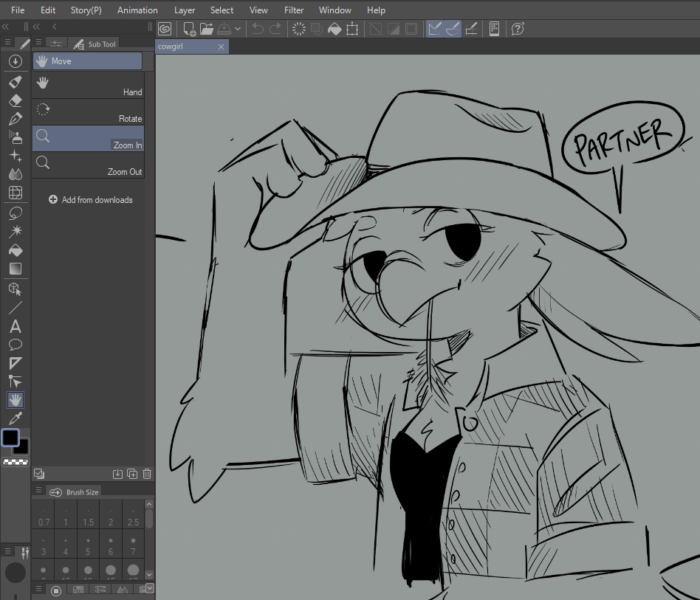
Task: Open the Brush Size panel menu
Action: pyautogui.click(x=38, y=491)
